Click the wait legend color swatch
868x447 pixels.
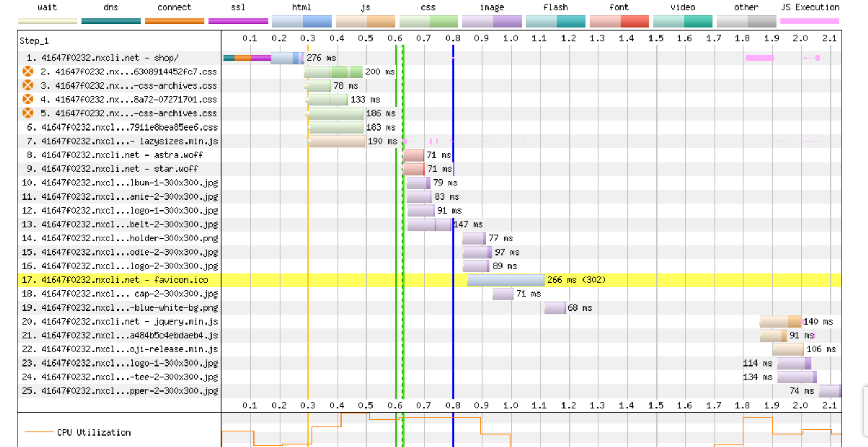tap(48, 21)
